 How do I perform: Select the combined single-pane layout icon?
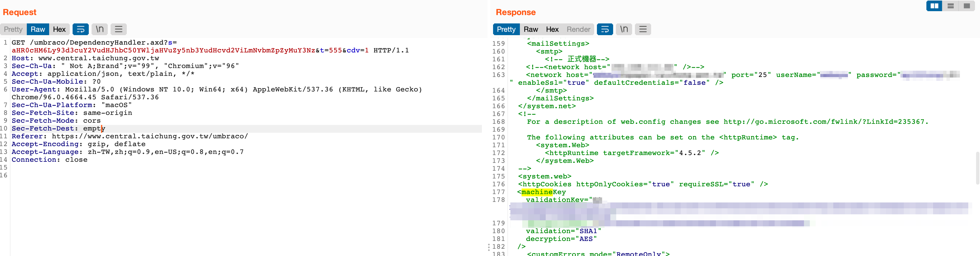point(966,6)
